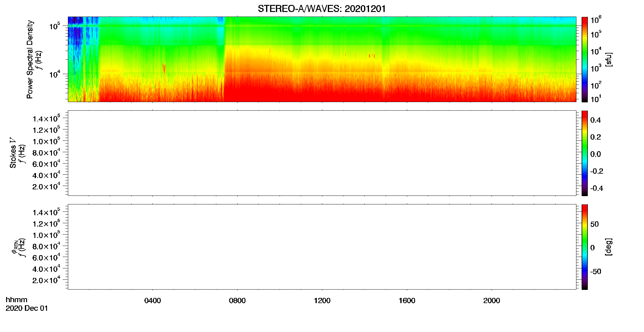The image size is (644, 332).
Task: Click the Power Spectral Density axis label
Action: click(x=30, y=59)
